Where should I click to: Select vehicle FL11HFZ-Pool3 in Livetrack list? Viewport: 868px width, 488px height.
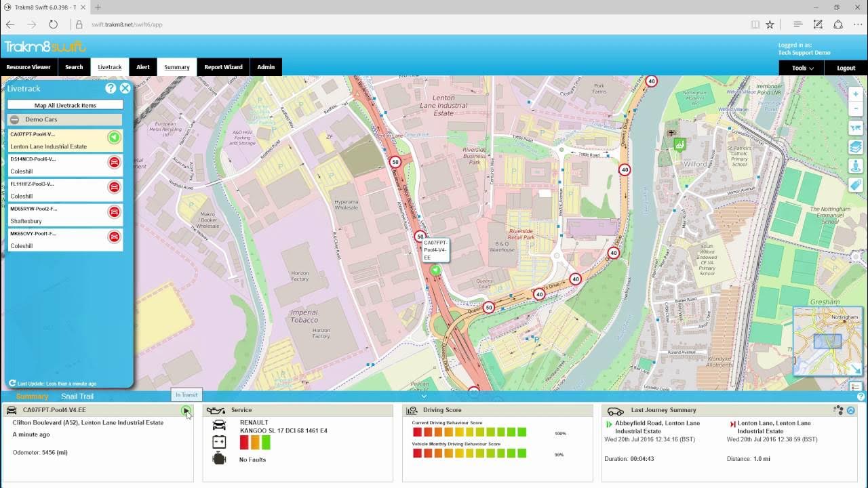point(65,190)
